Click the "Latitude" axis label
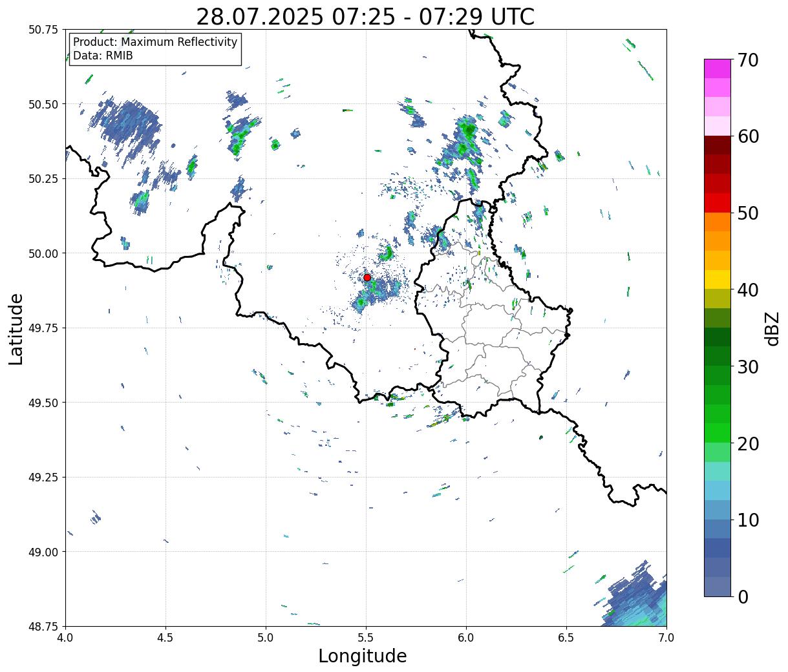The width and height of the screenshot is (788, 672). [x=16, y=329]
